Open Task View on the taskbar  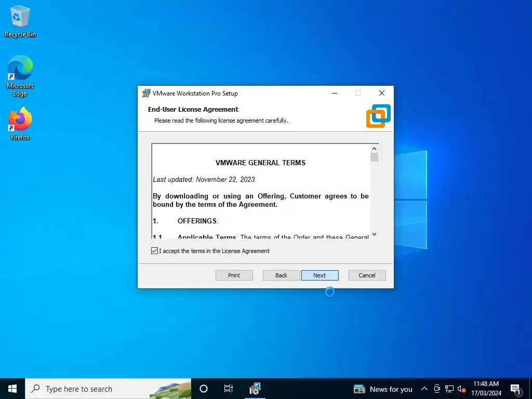[229, 389]
